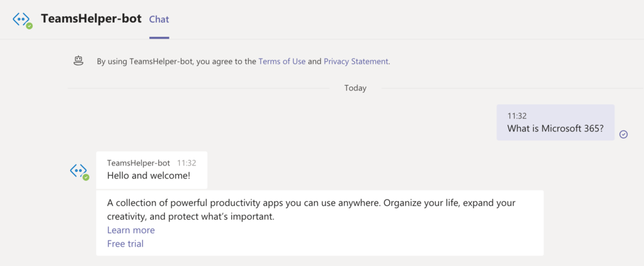Click the 'What is Microsoft 365?' message bubble
This screenshot has width=644, height=266.
555,122
